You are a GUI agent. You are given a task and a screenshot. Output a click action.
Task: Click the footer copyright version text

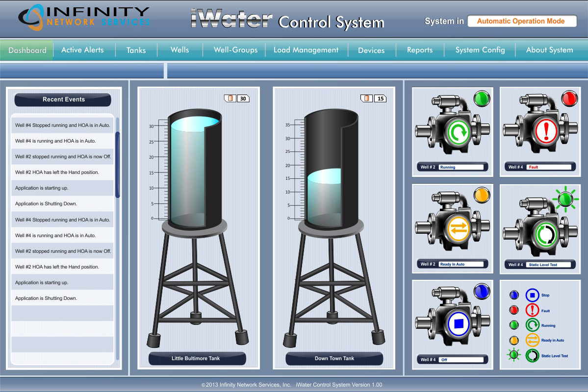pos(292,385)
